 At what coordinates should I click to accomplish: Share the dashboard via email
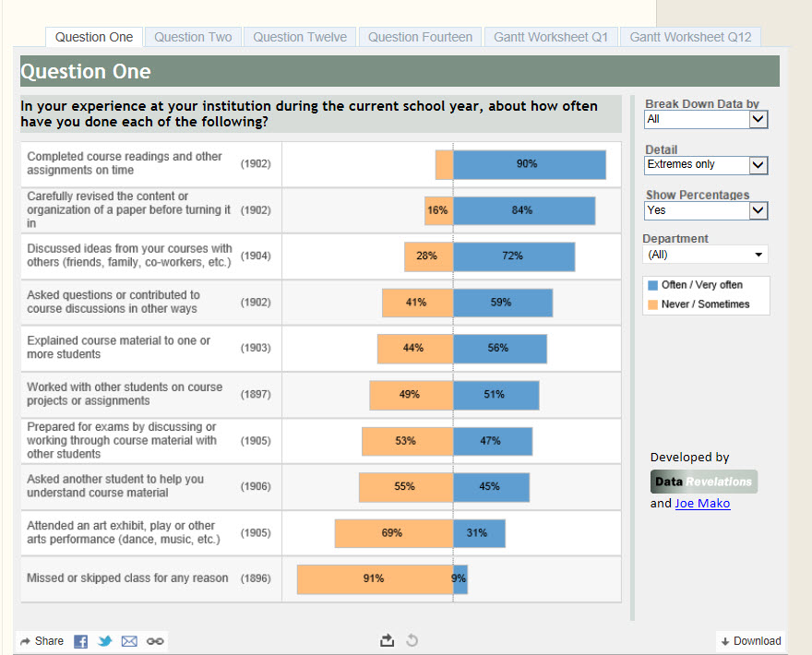point(128,641)
